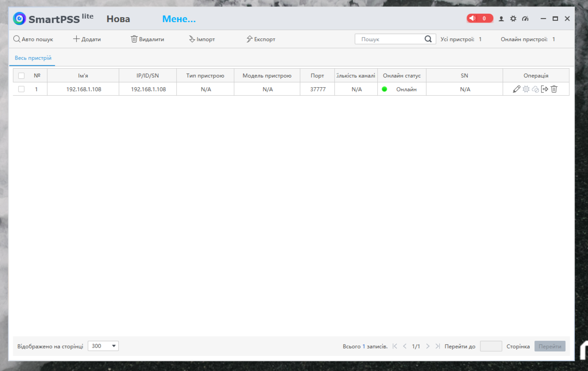Log out device 192.168.1.108 with the exit icon
The width and height of the screenshot is (588, 371).
tap(545, 89)
